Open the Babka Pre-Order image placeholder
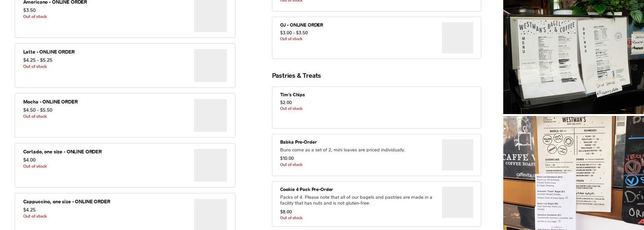 [x=457, y=155]
